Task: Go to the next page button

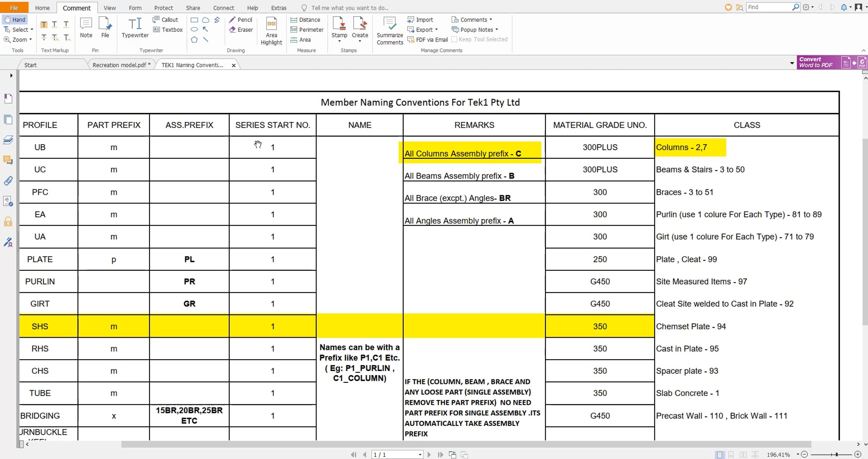Action: tap(429, 455)
